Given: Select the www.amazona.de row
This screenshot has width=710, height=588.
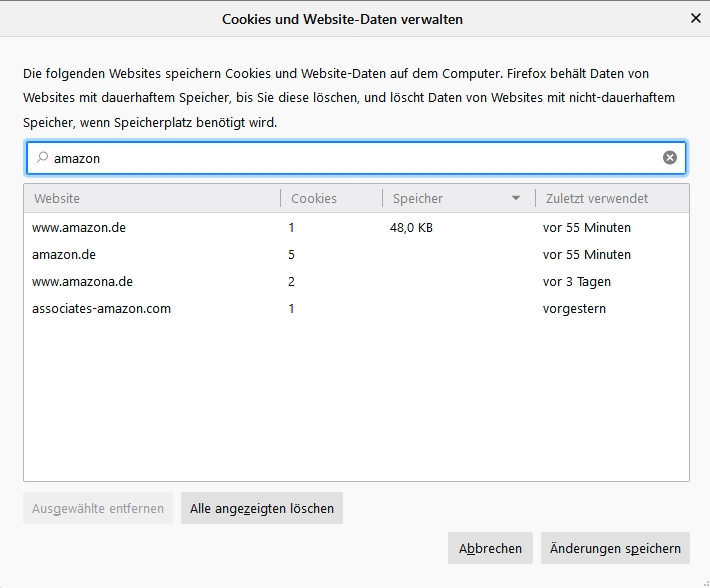Looking at the screenshot, I should coord(356,282).
